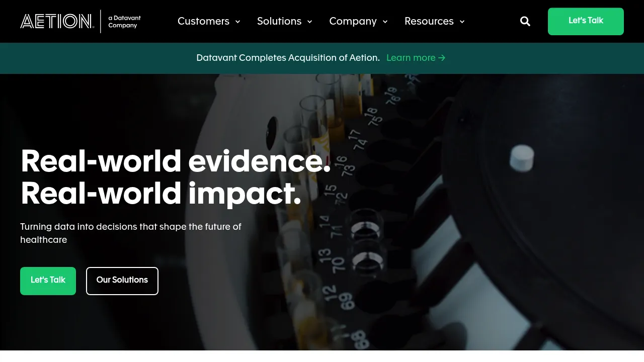Click the "Real-world impact." headline line
The image size is (644, 362).
tap(160, 194)
